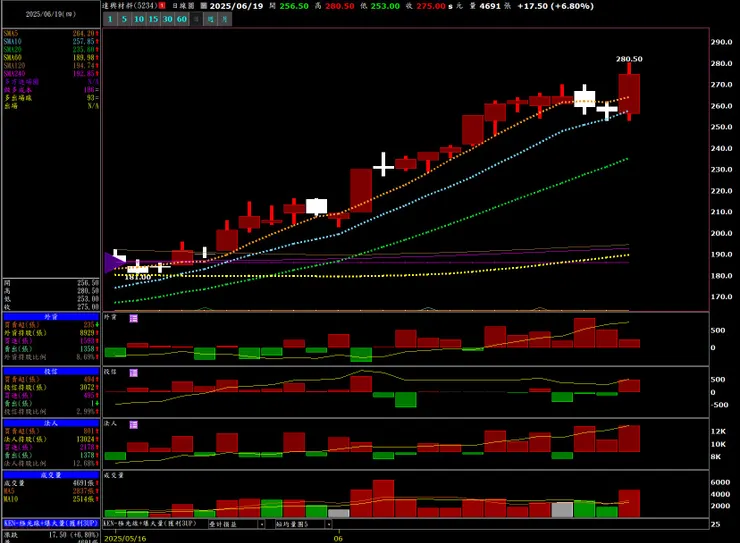Click the 2025/05/16 date axis label
This screenshot has width=740, height=543.
pyautogui.click(x=125, y=538)
